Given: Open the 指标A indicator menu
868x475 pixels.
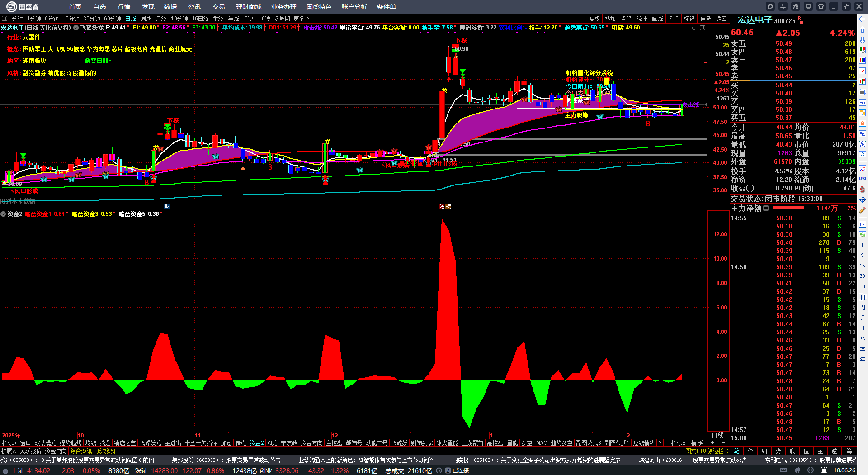Looking at the screenshot, I should pos(9,443).
